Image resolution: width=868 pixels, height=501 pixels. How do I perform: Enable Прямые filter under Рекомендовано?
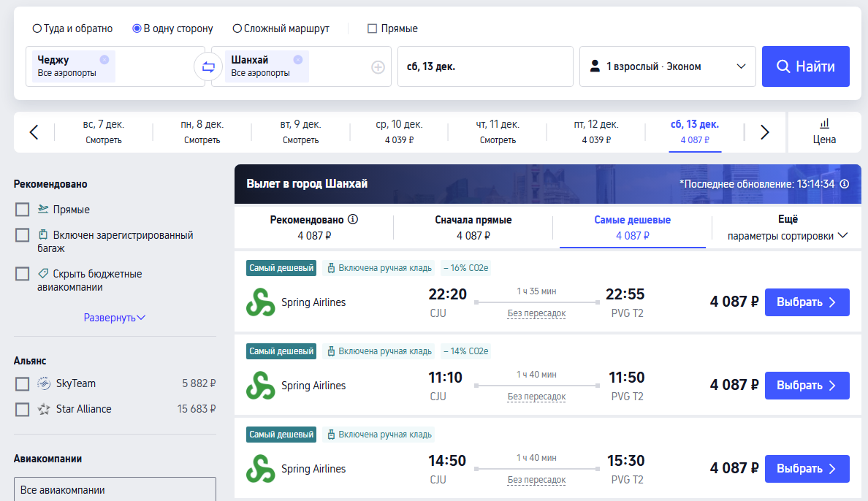pos(22,210)
